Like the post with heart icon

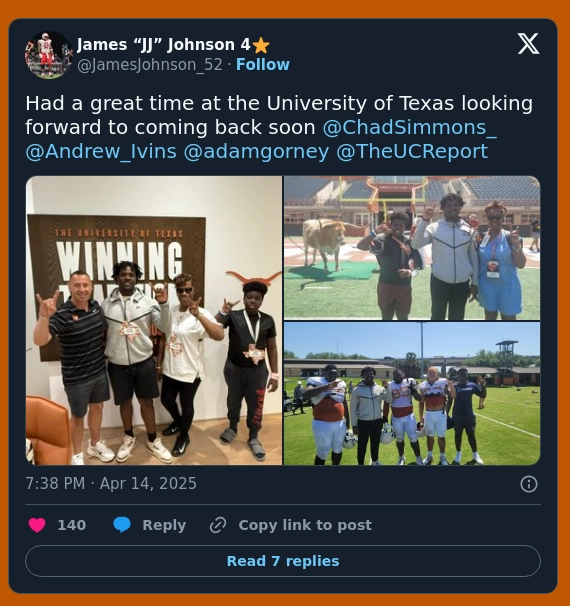[37, 525]
